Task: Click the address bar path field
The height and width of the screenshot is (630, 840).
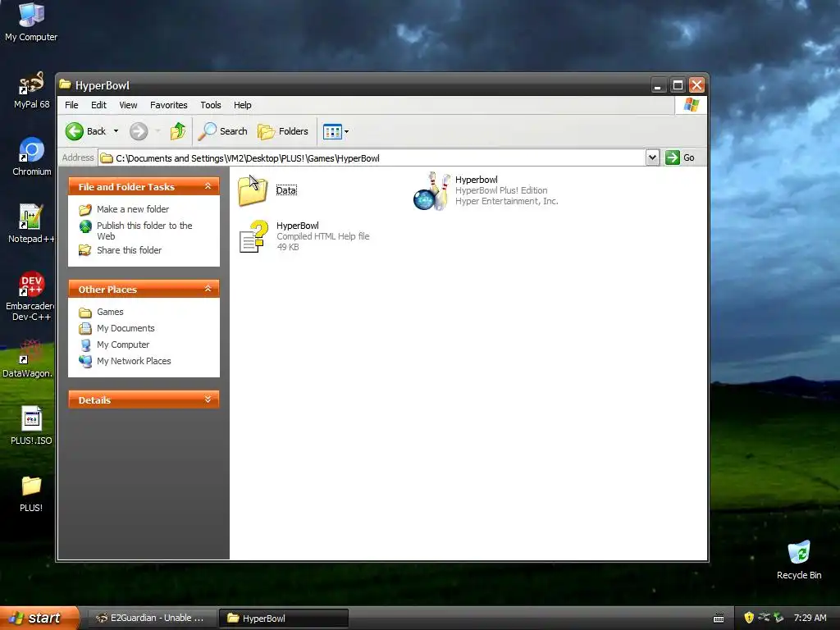Action: [372, 158]
